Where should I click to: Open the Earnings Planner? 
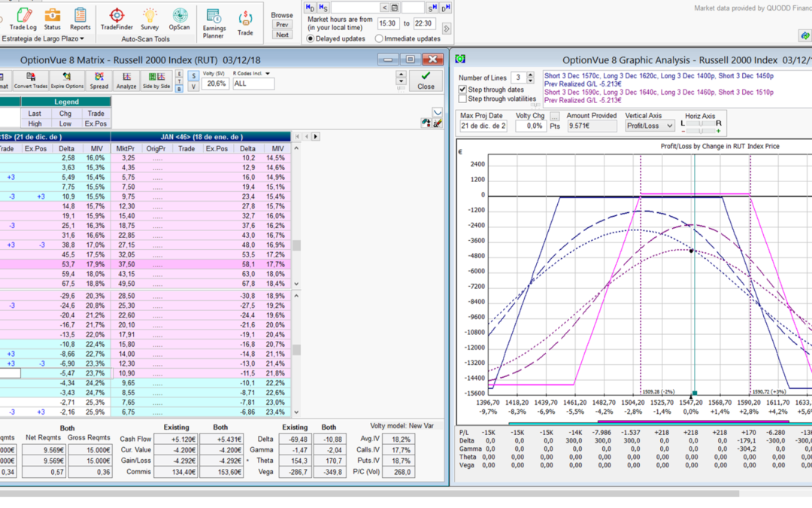pos(214,23)
